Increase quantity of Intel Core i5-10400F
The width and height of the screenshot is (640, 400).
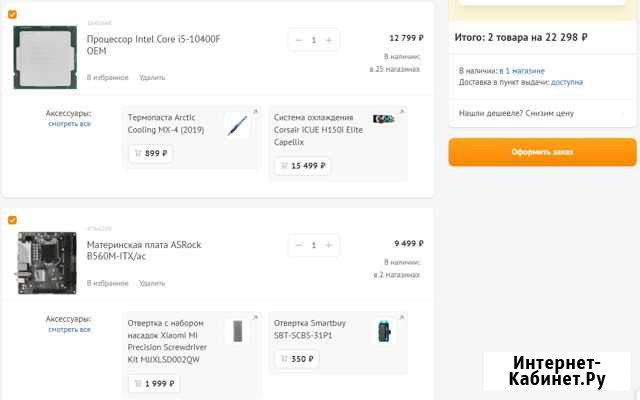click(328, 40)
